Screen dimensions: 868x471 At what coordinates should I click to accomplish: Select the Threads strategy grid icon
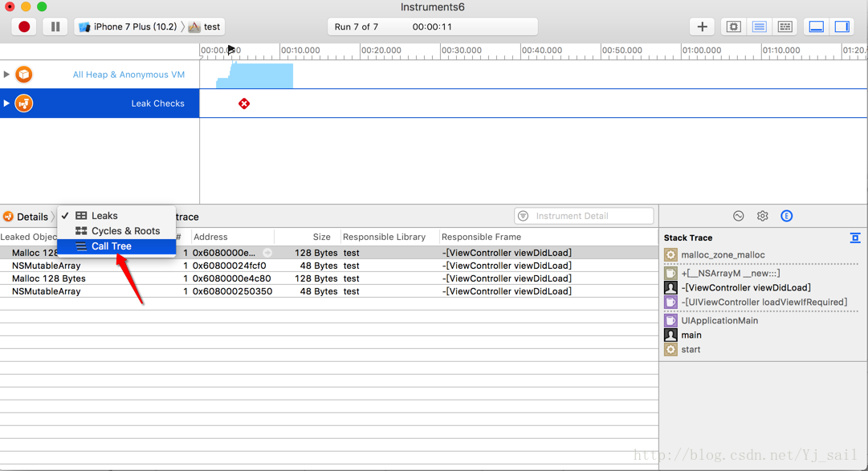pyautogui.click(x=784, y=26)
